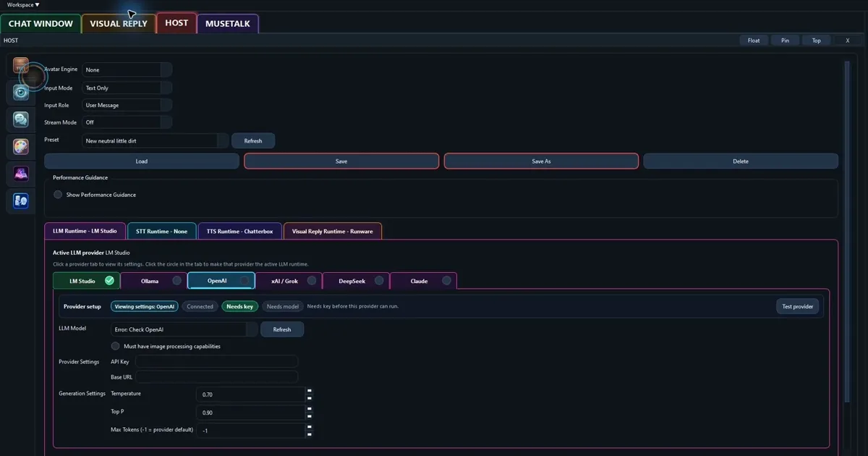The width and height of the screenshot is (868, 456).
Task: Open the chat bubbles sidebar icon
Action: pos(21,119)
